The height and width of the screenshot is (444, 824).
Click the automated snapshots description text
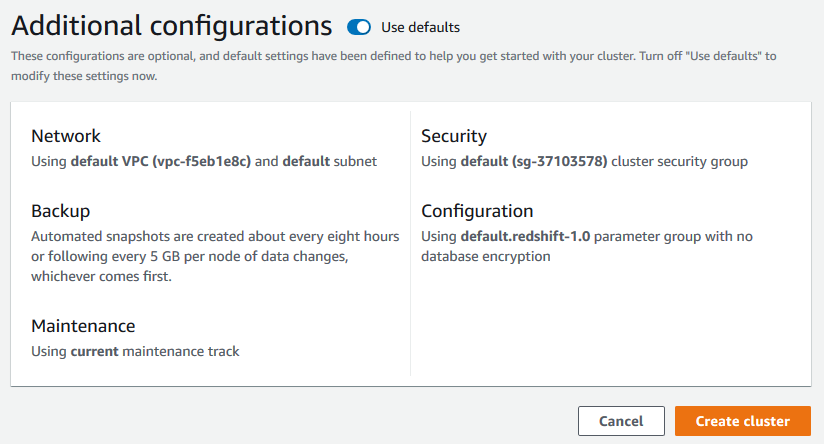click(x=215, y=256)
